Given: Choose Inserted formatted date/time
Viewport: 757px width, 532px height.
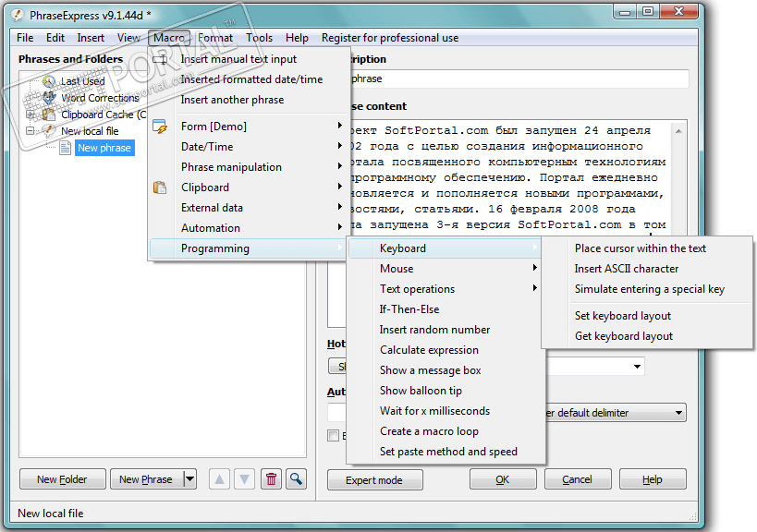Looking at the screenshot, I should click(x=249, y=79).
